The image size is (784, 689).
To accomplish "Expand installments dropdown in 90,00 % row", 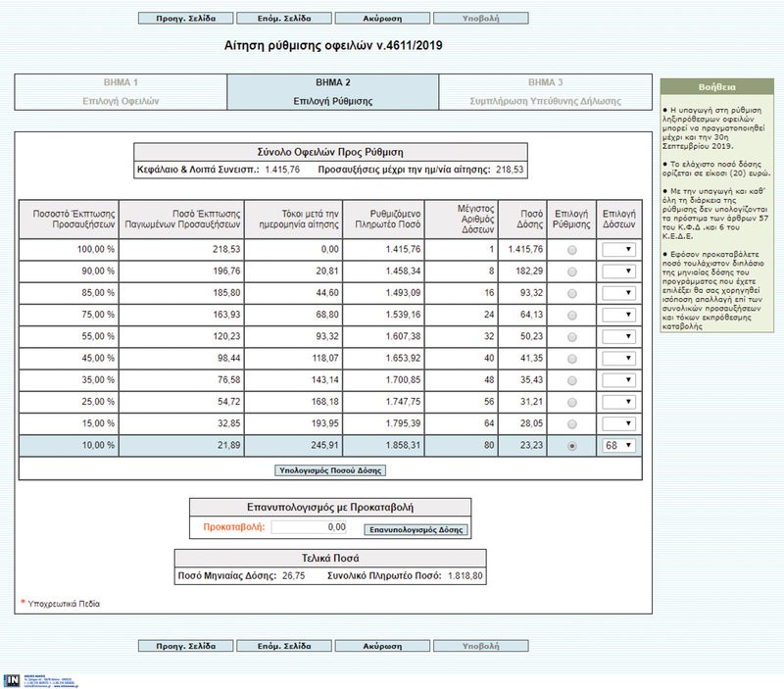I will click(619, 271).
